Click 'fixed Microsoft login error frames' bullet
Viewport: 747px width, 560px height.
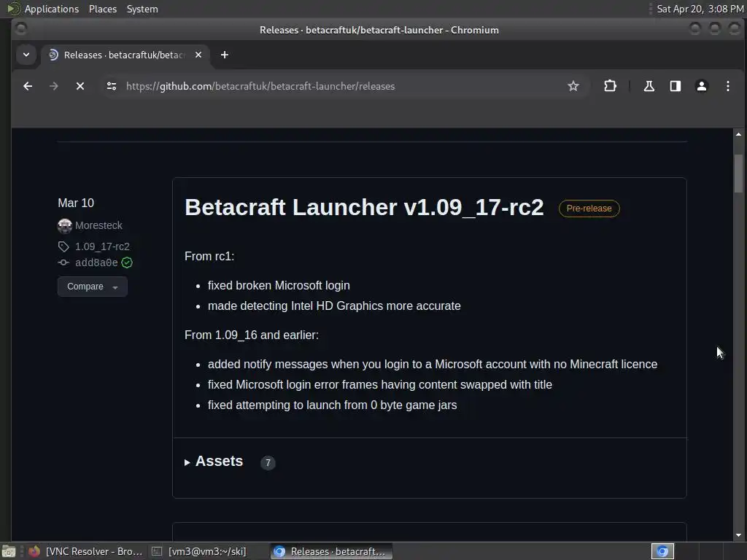(379, 384)
